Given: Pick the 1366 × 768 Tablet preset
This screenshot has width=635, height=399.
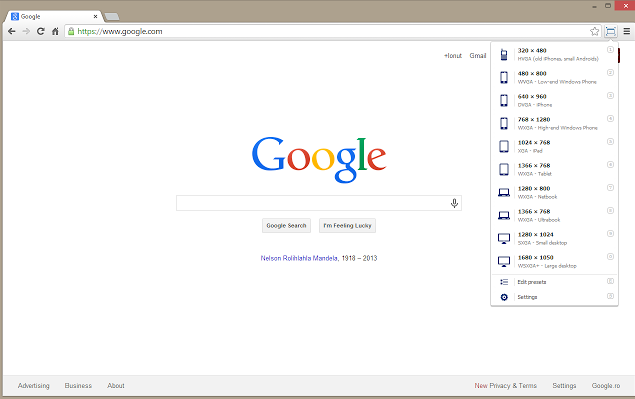Looking at the screenshot, I should (x=554, y=169).
